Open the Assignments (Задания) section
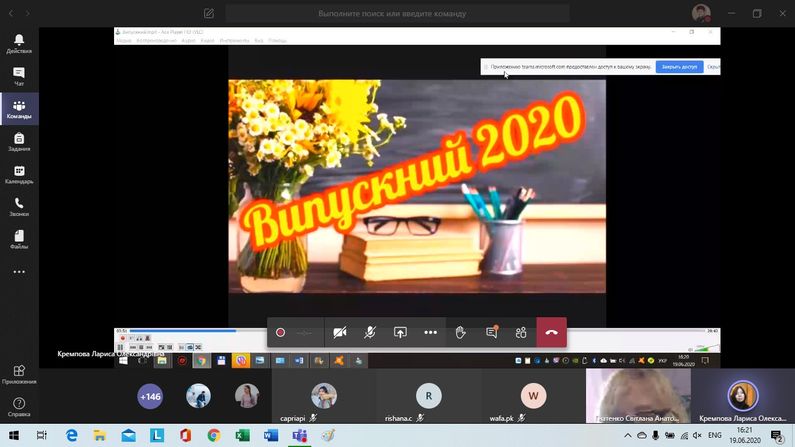This screenshot has width=795, height=447. tap(19, 141)
